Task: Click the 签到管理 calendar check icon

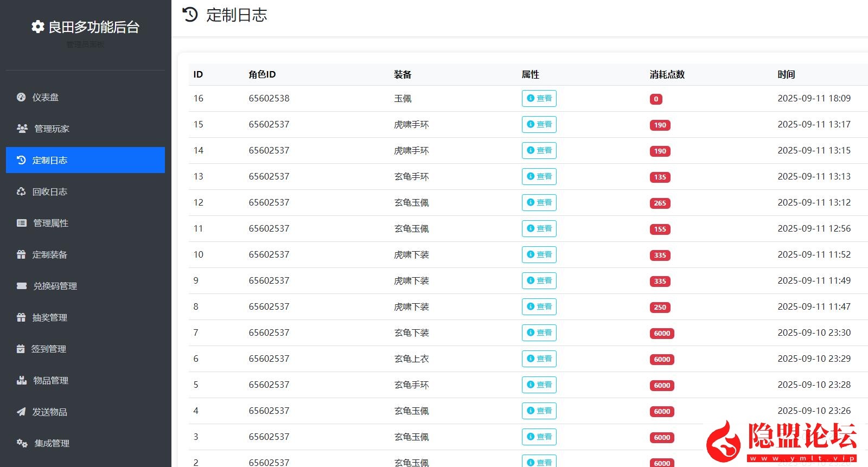Action: click(21, 349)
